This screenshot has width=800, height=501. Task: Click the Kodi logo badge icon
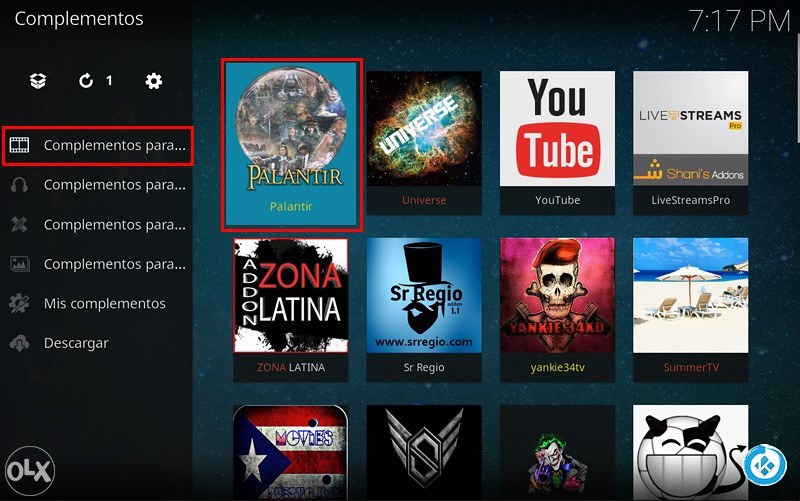pos(764,466)
